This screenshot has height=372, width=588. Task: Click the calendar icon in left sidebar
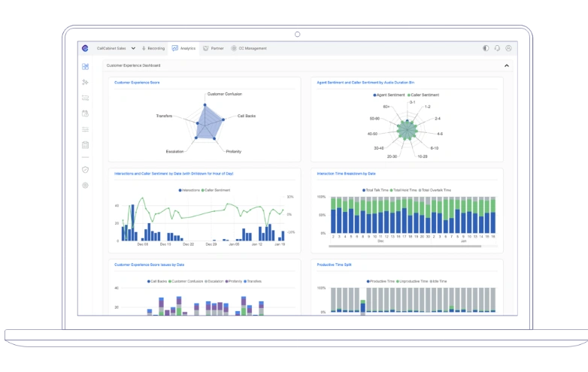coord(85,113)
